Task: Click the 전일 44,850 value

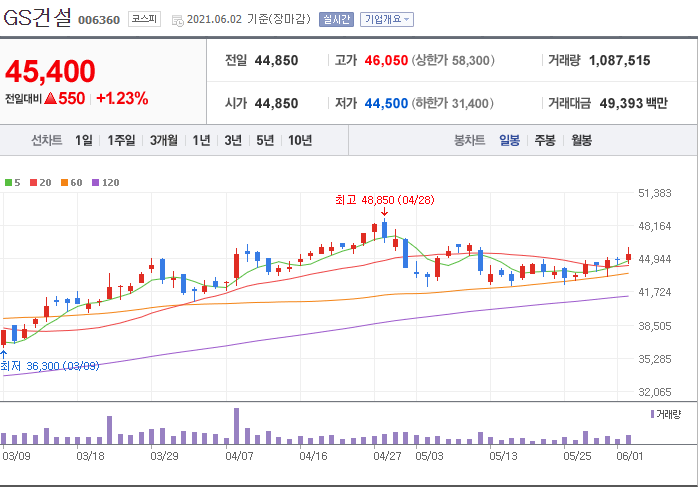Action: pos(276,60)
